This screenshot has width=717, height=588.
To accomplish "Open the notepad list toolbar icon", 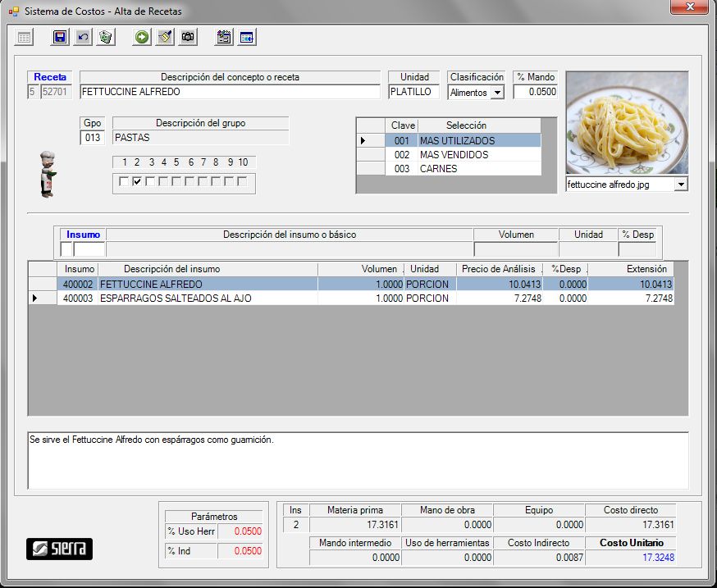I will click(x=224, y=37).
